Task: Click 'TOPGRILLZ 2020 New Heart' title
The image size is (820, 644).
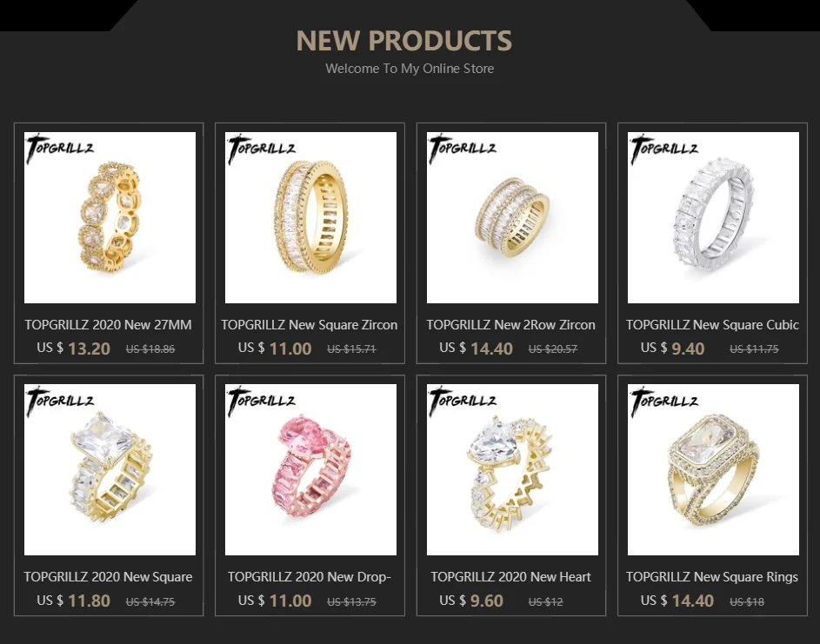Action: [x=511, y=576]
